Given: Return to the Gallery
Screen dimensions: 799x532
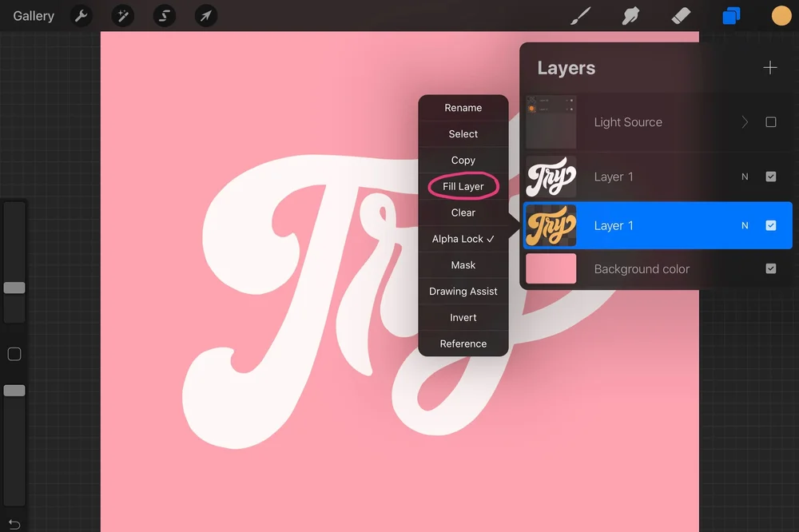Looking at the screenshot, I should pyautogui.click(x=32, y=15).
